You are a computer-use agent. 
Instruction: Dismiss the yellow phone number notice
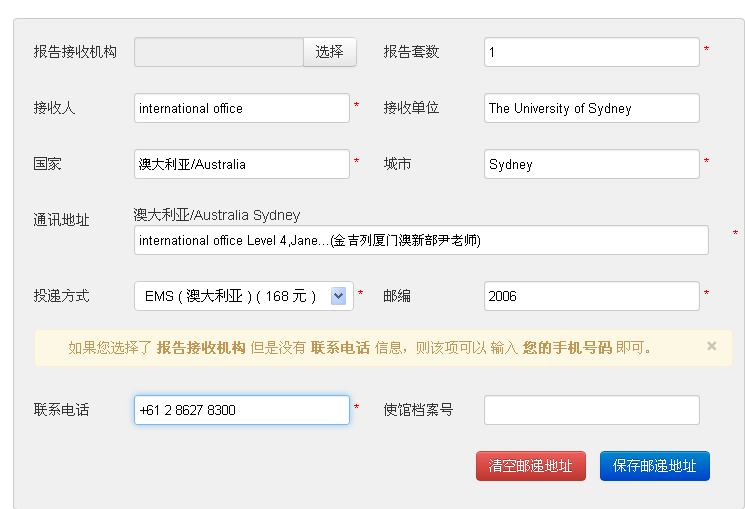pos(712,346)
